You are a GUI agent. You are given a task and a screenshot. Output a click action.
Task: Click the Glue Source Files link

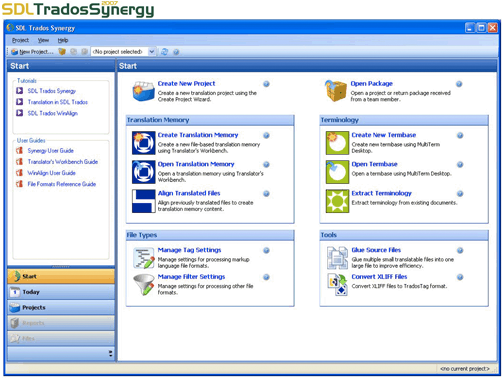tap(376, 250)
